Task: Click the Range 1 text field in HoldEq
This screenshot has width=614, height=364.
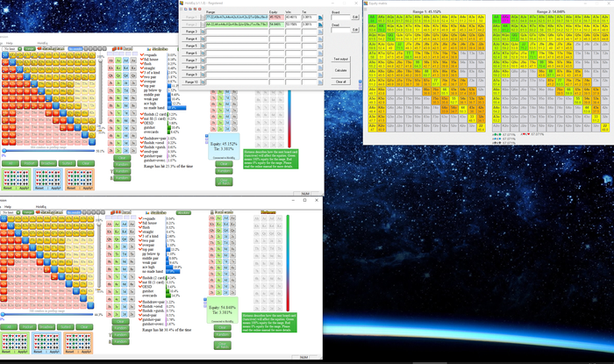Action: coord(237,18)
